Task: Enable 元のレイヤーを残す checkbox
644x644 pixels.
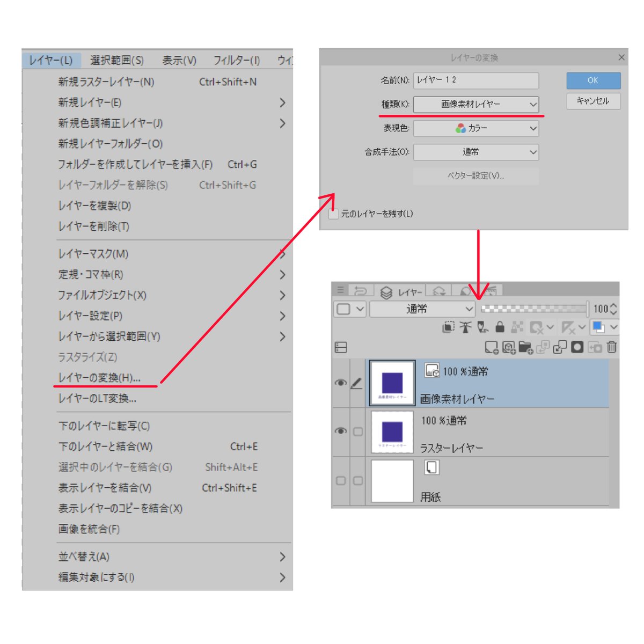Action: pos(334,214)
